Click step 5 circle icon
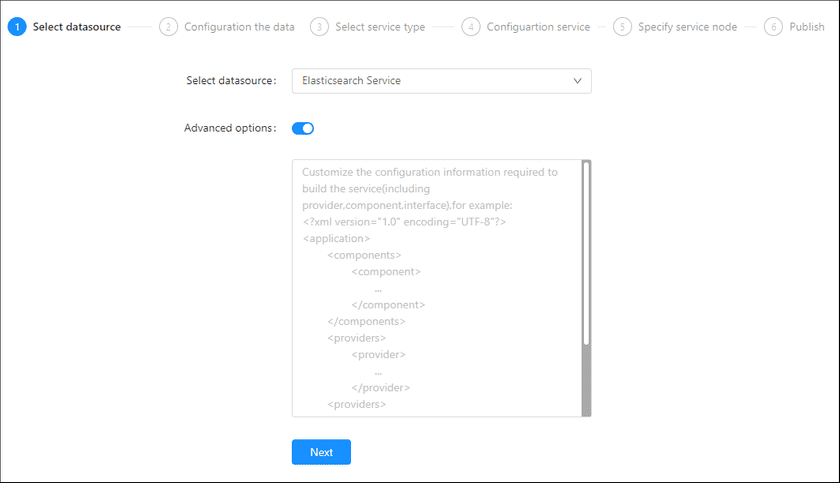 coord(622,27)
